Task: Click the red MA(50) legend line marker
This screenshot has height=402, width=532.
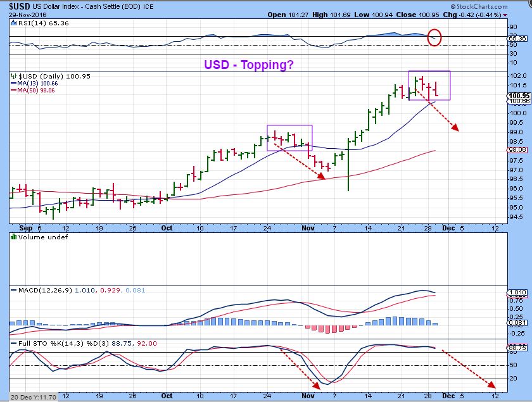Action: point(13,91)
